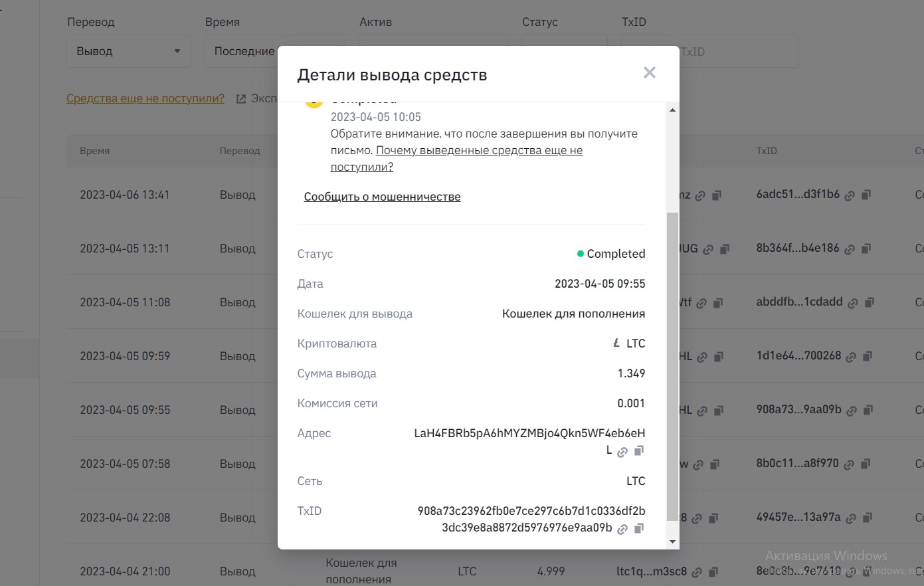Copy the withdrawal address in dialog
This screenshot has height=586, width=924.
click(639, 451)
